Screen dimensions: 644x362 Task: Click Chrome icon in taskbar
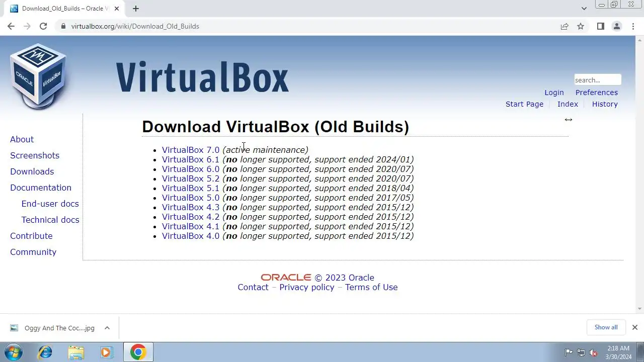[x=138, y=352]
